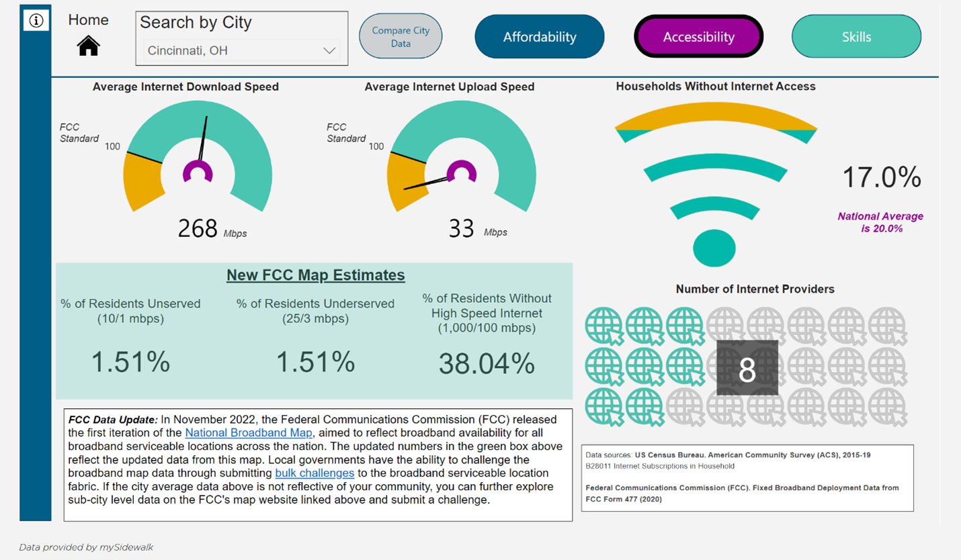Screen dimensions: 961x560
Task: Click the chevron next to Cincinnati, OH
Action: [329, 50]
